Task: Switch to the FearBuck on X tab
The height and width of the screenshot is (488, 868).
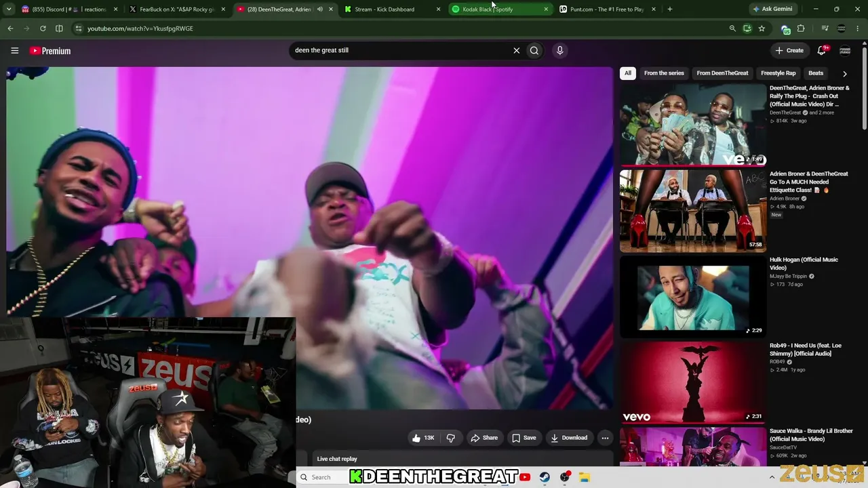Action: (176, 9)
